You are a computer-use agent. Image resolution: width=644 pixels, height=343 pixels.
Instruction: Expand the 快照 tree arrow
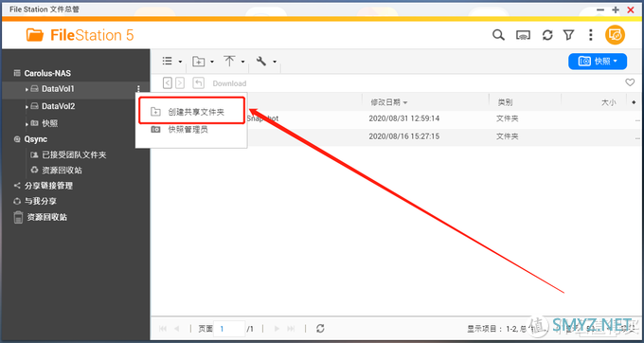tap(27, 123)
